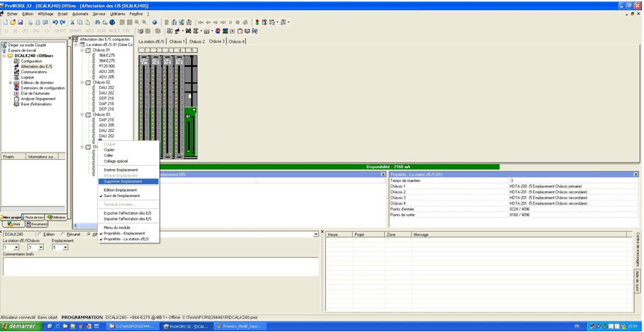Open Etat de l'automate tree item
644x332 pixels.
pos(36,93)
